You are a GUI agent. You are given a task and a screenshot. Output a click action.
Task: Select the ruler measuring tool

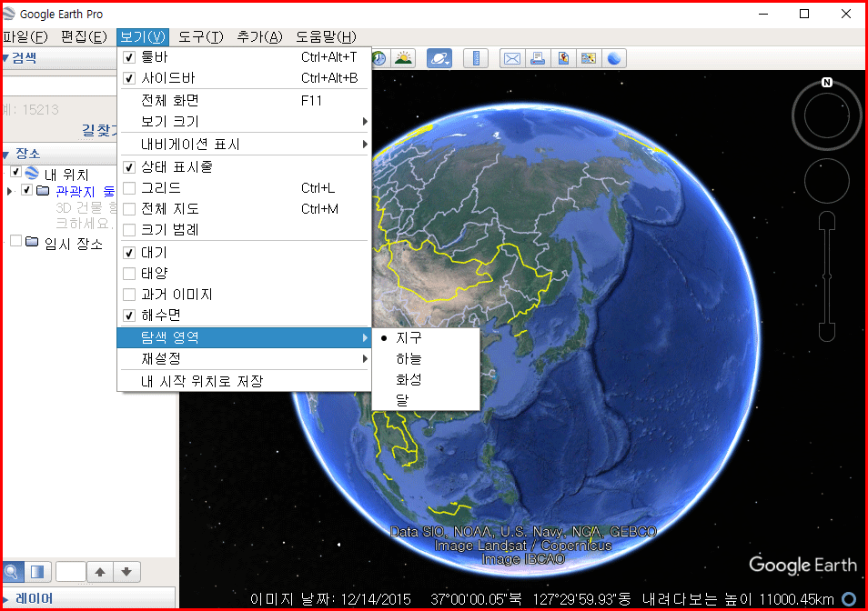pos(476,58)
